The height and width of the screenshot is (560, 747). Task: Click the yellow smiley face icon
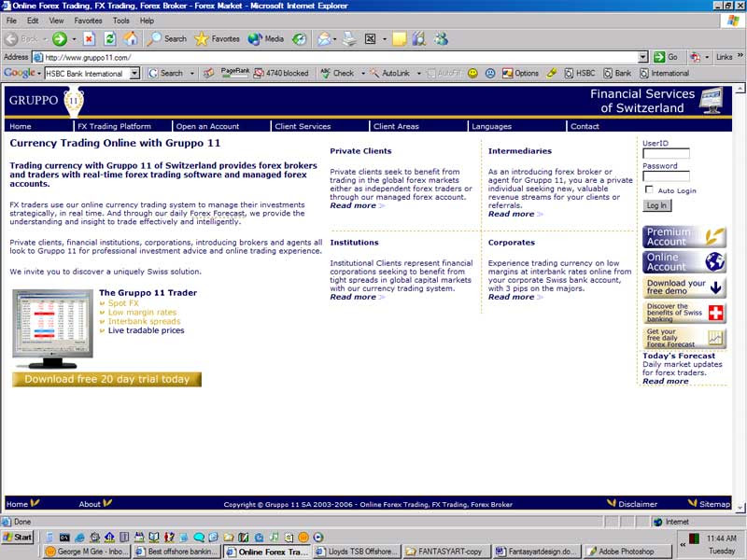click(x=472, y=74)
